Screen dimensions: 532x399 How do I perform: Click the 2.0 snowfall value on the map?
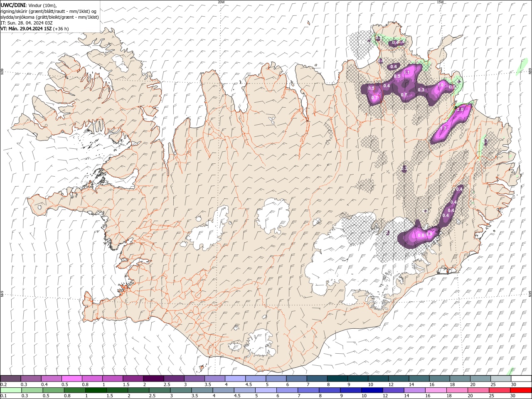460,109
